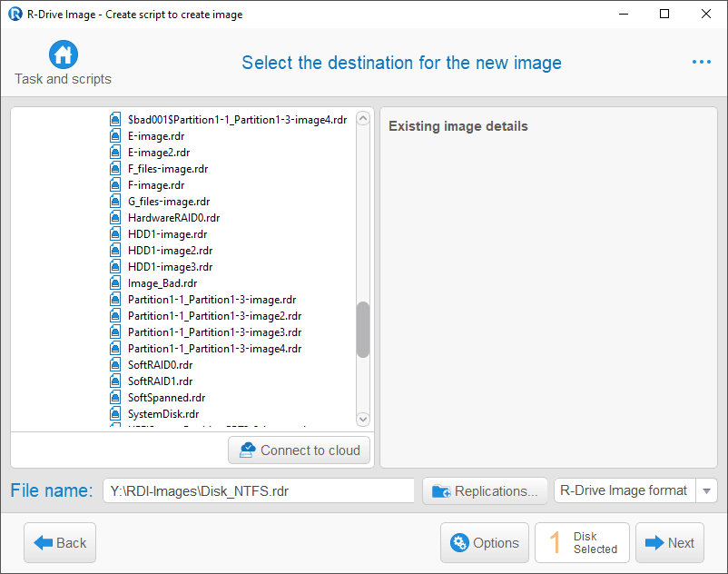
Task: Select file icon of Partition1-1_Partition1-3-image2.rdr
Action: (115, 316)
